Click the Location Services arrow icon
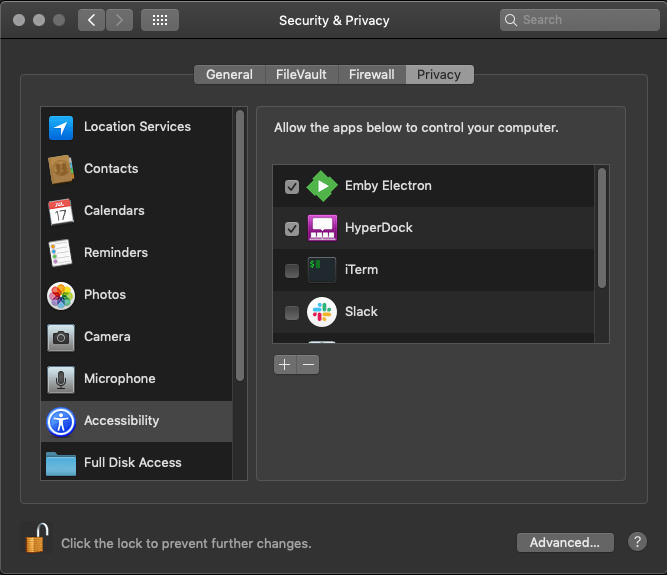 pyautogui.click(x=61, y=128)
